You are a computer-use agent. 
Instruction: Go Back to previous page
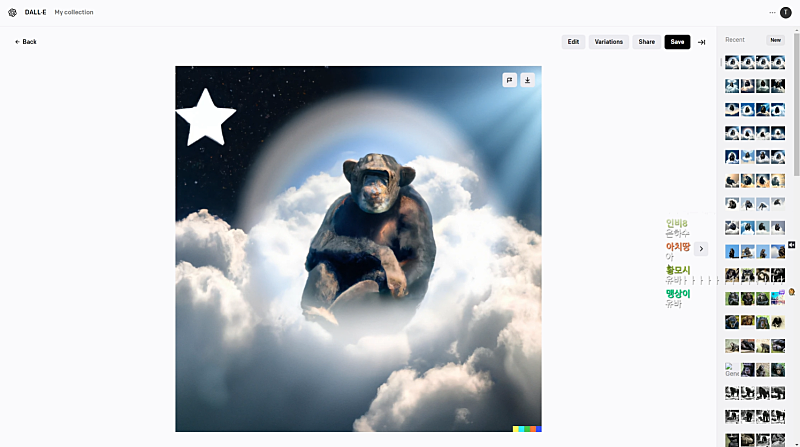click(26, 42)
